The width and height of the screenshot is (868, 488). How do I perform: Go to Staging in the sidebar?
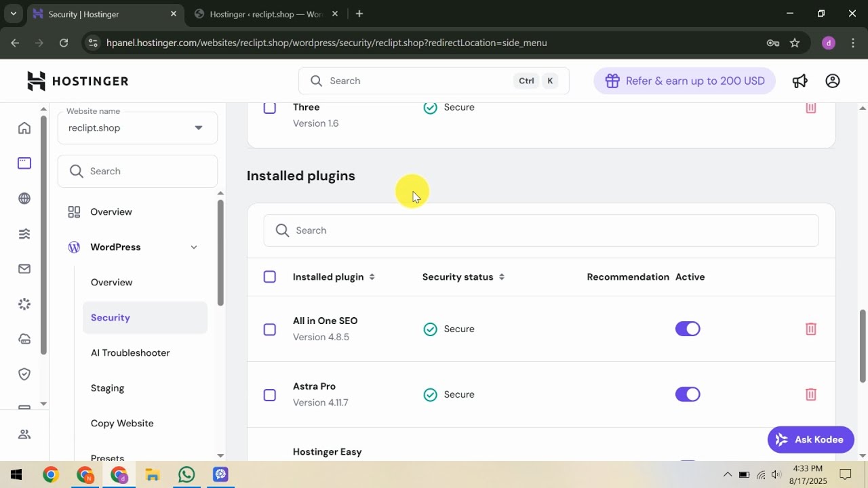tap(107, 388)
